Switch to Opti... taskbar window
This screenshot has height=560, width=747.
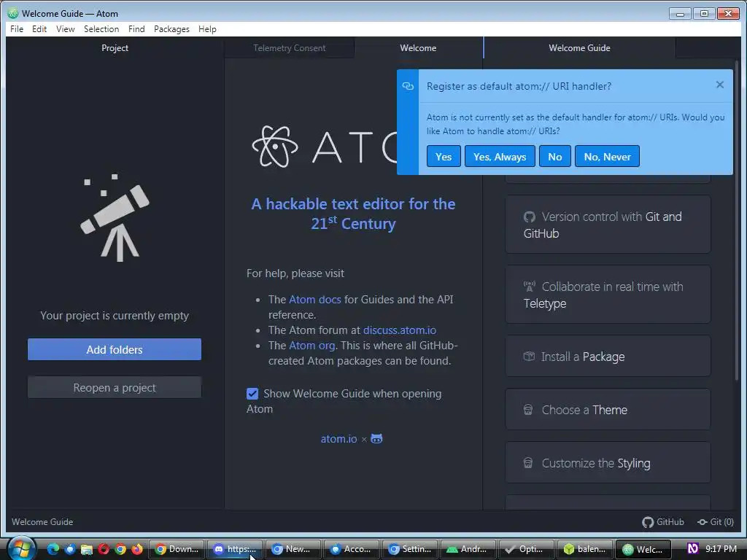527,549
